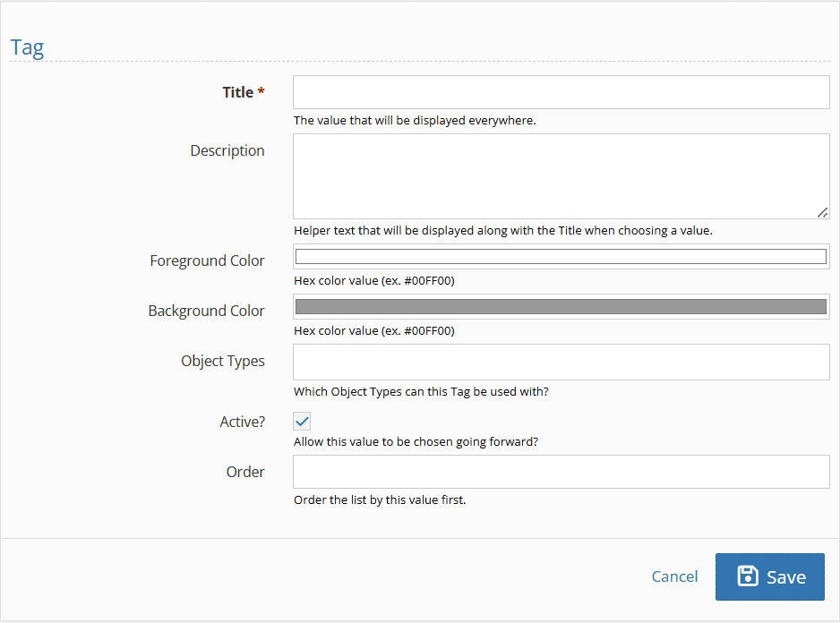Screen dimensions: 840x623
Task: Open the Object Types selection field
Action: tap(561, 363)
